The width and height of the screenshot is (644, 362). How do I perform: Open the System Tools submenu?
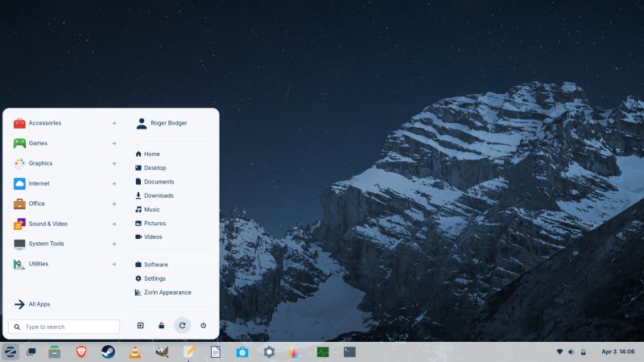tap(64, 244)
